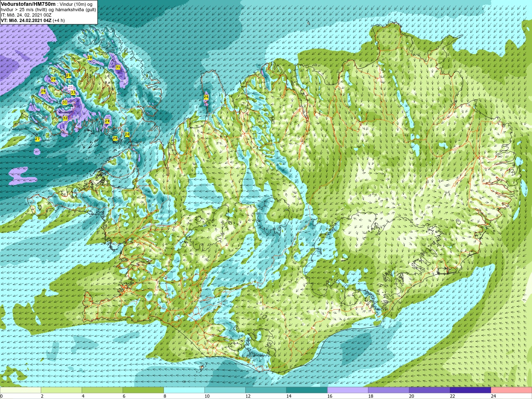Click the legend scale number 22

(x=453, y=396)
